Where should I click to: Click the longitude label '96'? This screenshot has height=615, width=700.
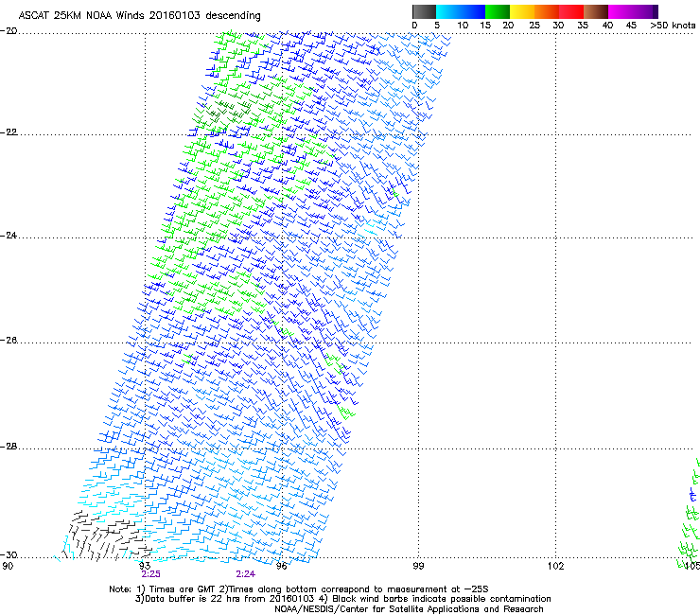pyautogui.click(x=281, y=567)
